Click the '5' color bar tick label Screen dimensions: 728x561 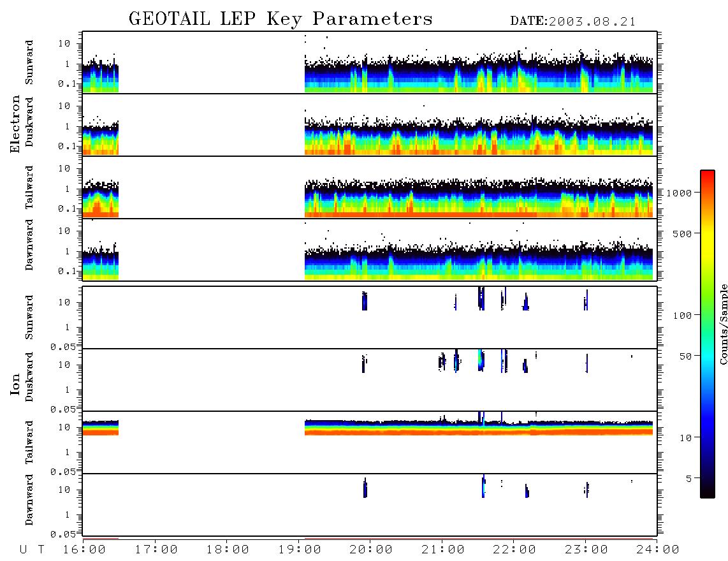coord(688,478)
